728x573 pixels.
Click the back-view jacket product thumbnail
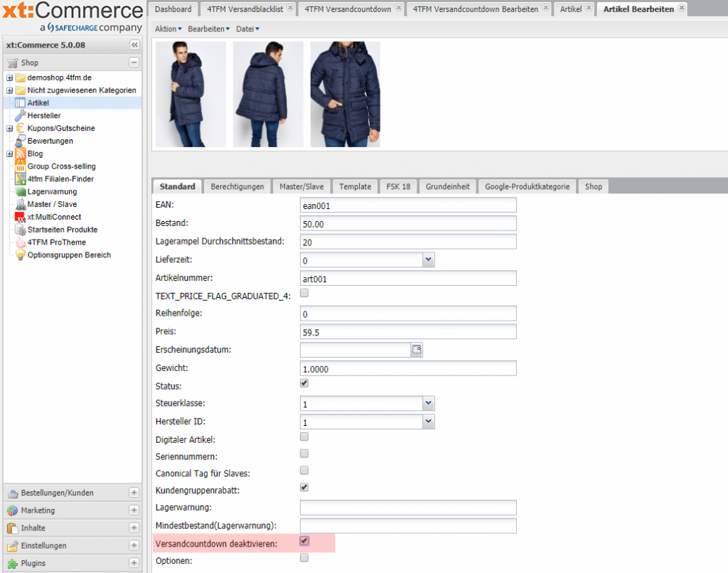pyautogui.click(x=268, y=94)
